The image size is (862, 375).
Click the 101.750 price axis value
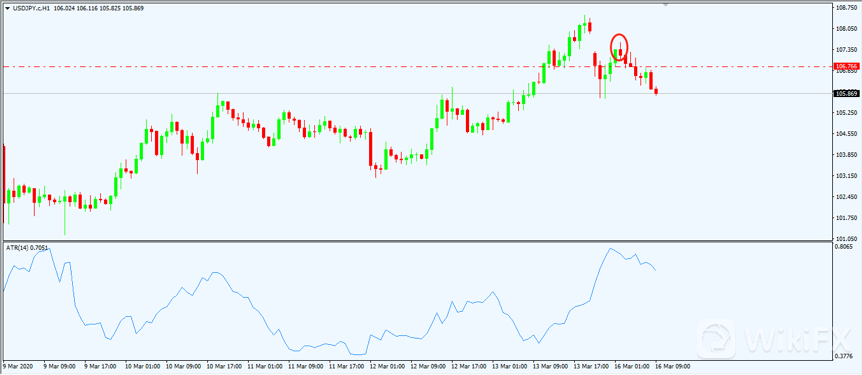click(x=847, y=218)
